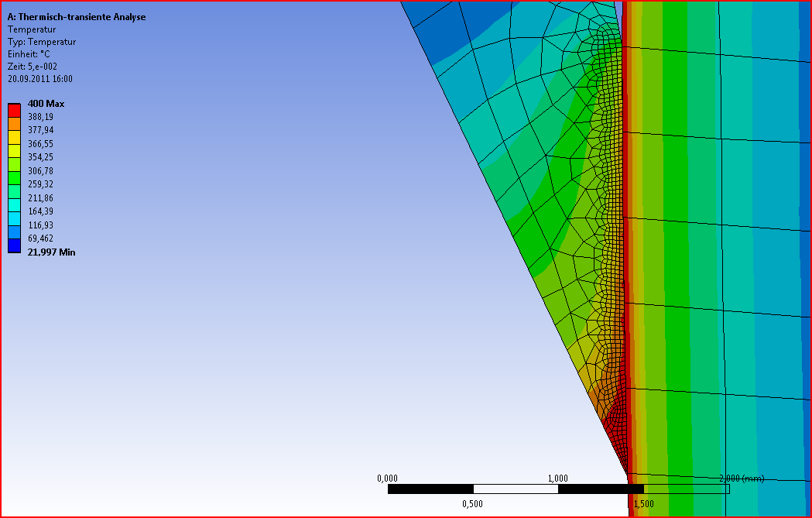Select the 'Typ: Temperatur' text line
This screenshot has height=518, width=812.
pos(42,42)
